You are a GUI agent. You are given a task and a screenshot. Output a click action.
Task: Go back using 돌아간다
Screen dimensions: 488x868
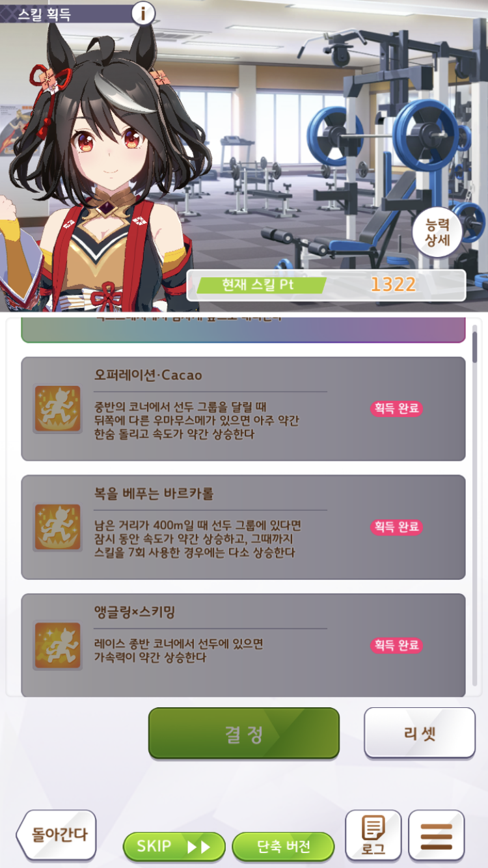click(56, 835)
